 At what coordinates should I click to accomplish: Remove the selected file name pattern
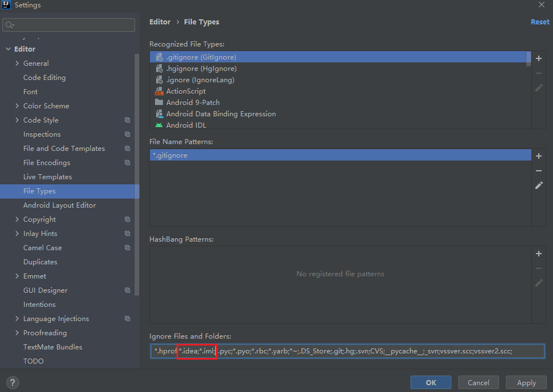[539, 171]
